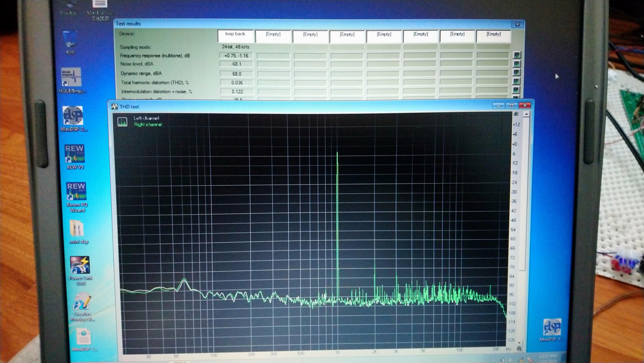The width and height of the screenshot is (644, 363).
Task: Show the Frequency response graph via its row icon
Action: coord(517,55)
